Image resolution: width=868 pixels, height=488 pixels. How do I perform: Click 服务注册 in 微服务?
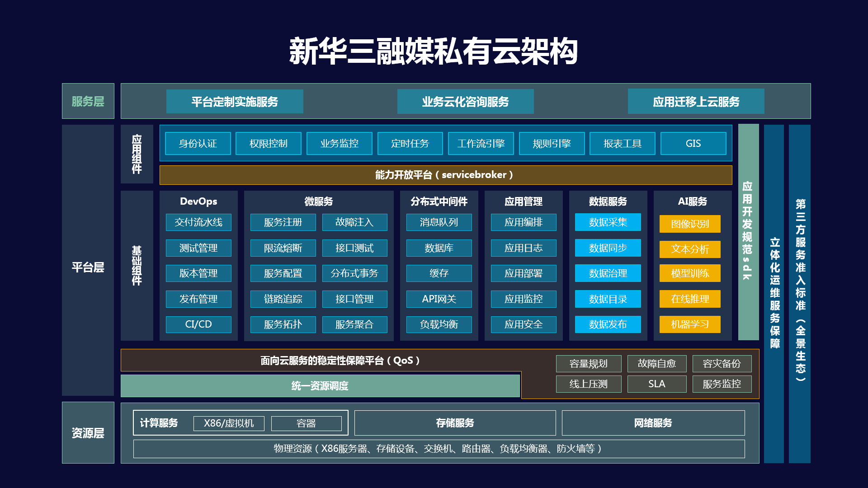tap(283, 222)
